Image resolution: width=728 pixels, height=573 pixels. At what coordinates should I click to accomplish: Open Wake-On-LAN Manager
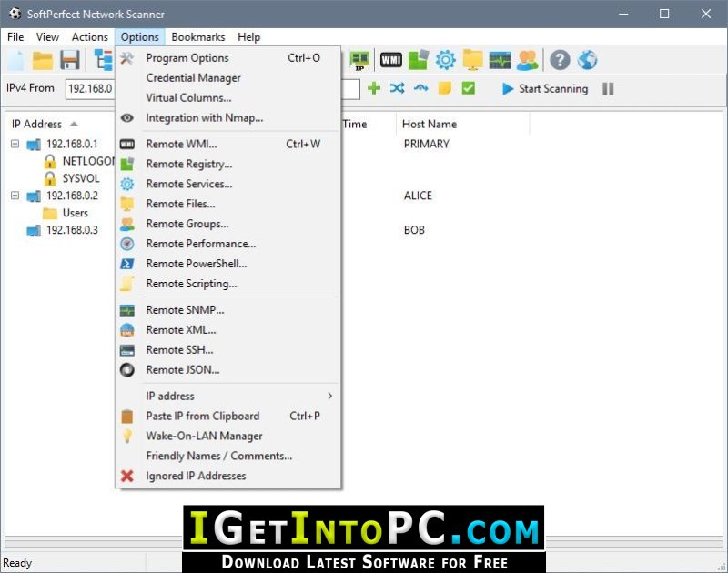pyautogui.click(x=228, y=436)
